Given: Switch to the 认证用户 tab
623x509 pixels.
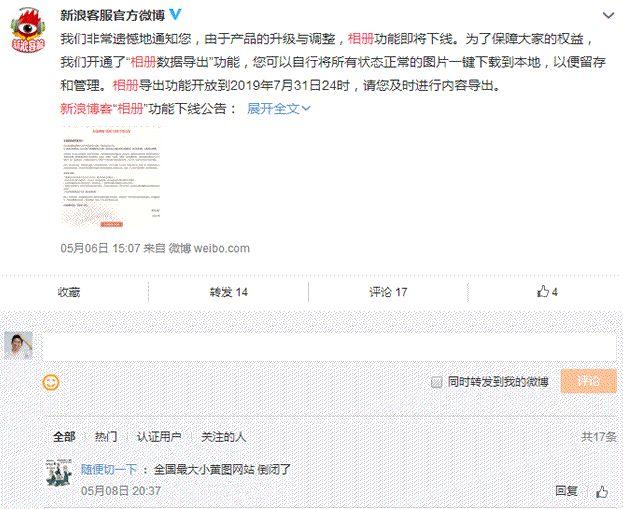Looking at the screenshot, I should pos(159,437).
